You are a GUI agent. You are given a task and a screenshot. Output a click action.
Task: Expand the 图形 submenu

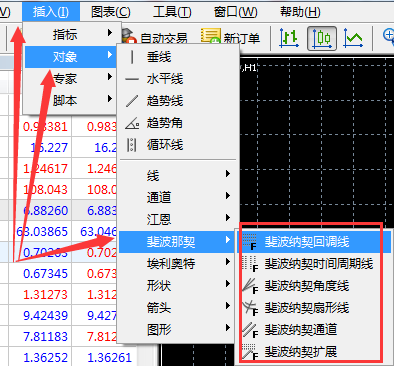[178, 329]
